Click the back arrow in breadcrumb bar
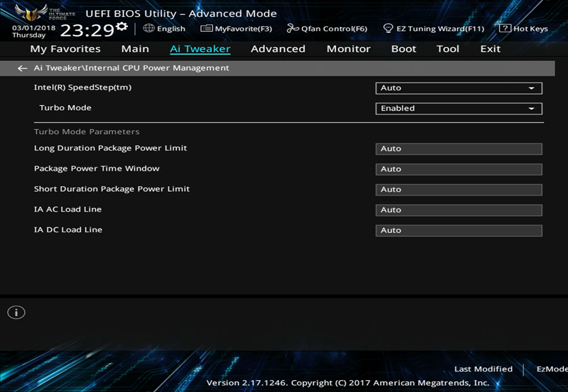The image size is (568, 392). pyautogui.click(x=23, y=68)
